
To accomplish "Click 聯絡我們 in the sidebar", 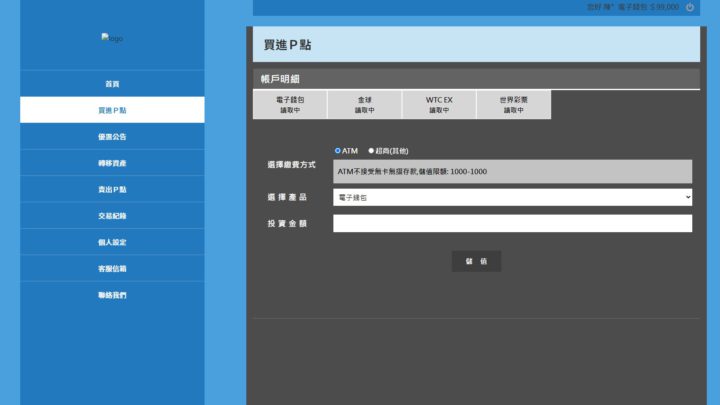I will pyautogui.click(x=112, y=295).
